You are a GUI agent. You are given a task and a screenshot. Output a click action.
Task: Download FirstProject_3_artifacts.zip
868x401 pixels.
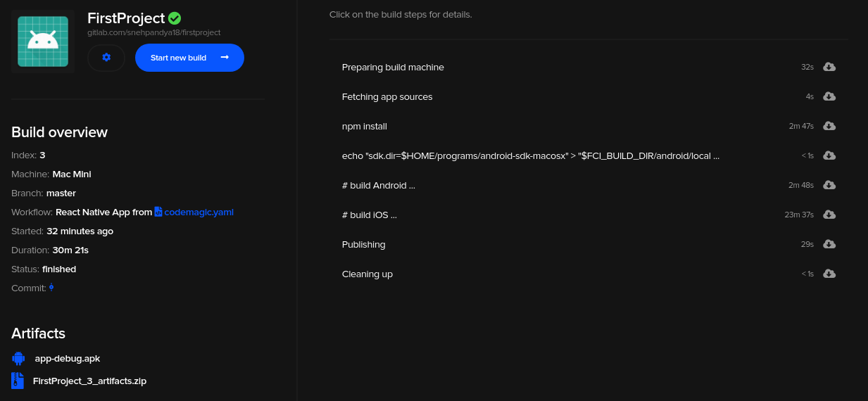tap(89, 381)
